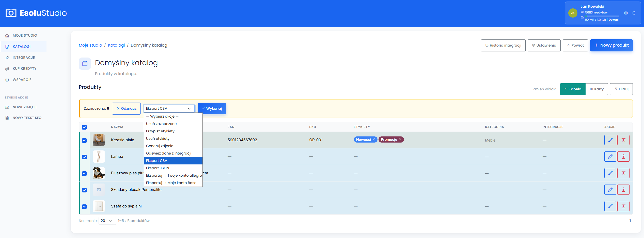Open the per-page count dropdown
This screenshot has height=238, width=644.
(x=107, y=221)
